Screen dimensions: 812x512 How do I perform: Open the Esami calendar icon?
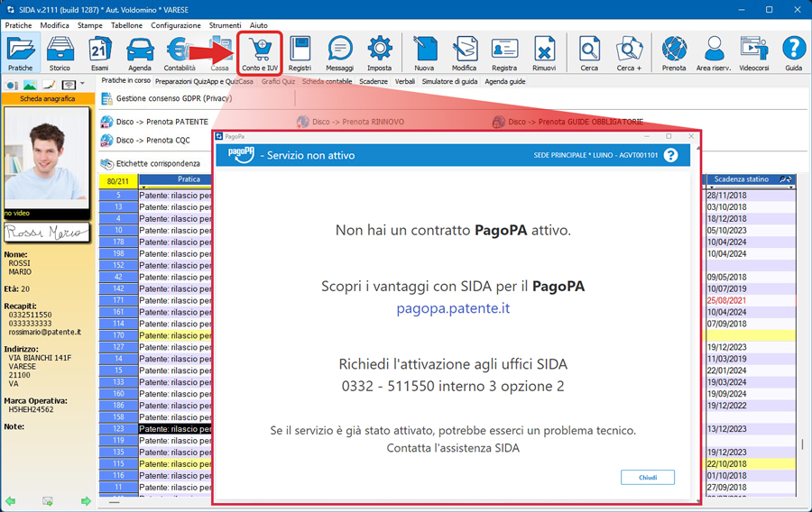(x=100, y=53)
